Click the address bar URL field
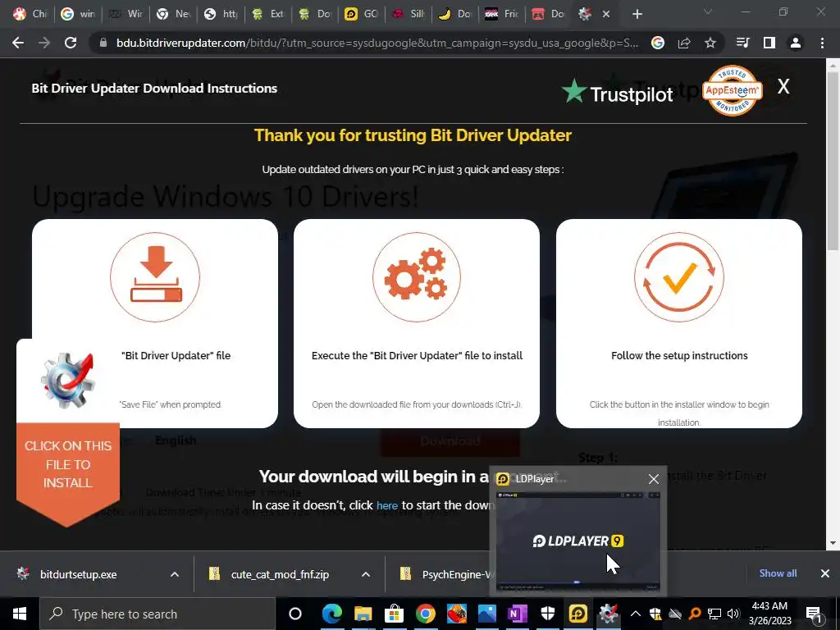This screenshot has width=840, height=630. (377, 43)
